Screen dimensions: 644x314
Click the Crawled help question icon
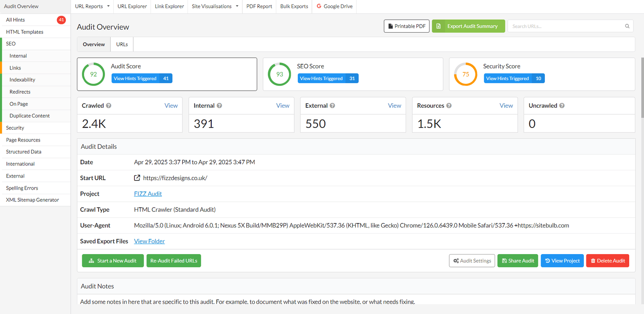(x=109, y=106)
